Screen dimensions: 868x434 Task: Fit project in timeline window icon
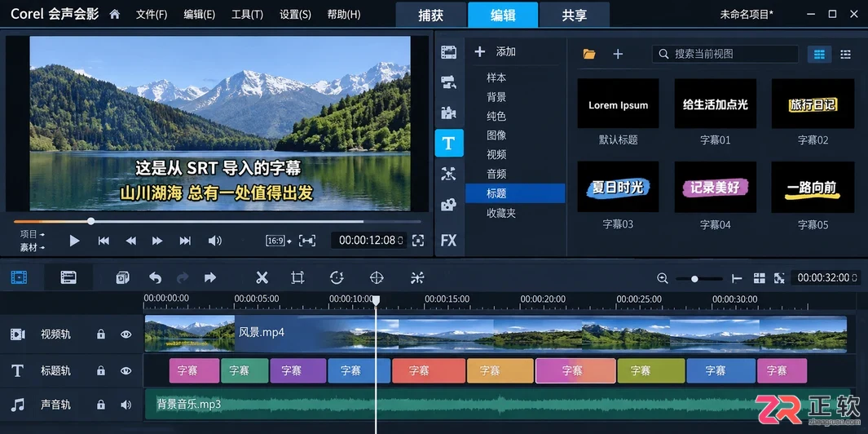[x=737, y=278]
